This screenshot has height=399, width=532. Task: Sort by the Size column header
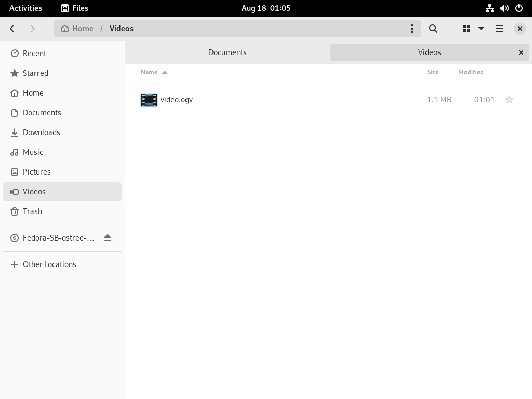point(433,72)
